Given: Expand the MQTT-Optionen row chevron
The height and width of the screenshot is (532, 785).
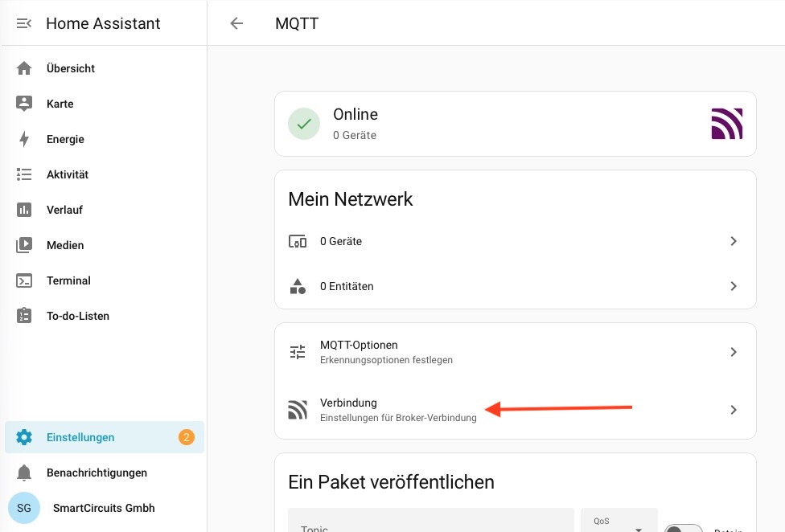Looking at the screenshot, I should pyautogui.click(x=734, y=352).
